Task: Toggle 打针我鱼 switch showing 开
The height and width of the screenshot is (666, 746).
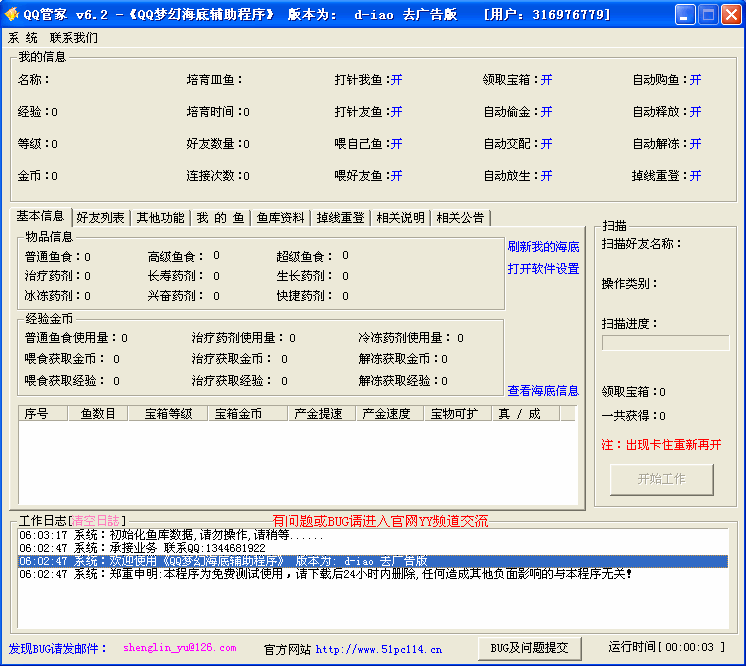Action: pos(397,80)
